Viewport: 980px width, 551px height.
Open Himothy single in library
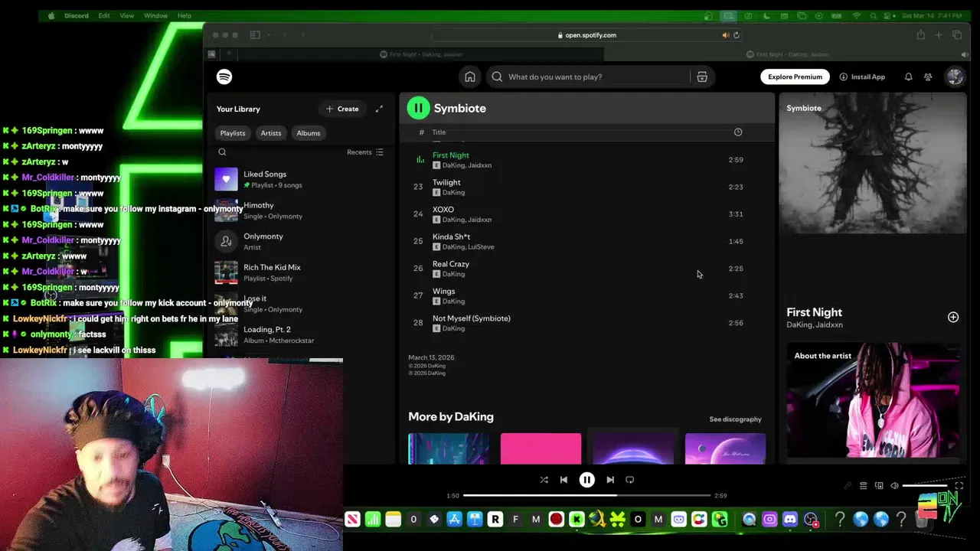click(300, 210)
